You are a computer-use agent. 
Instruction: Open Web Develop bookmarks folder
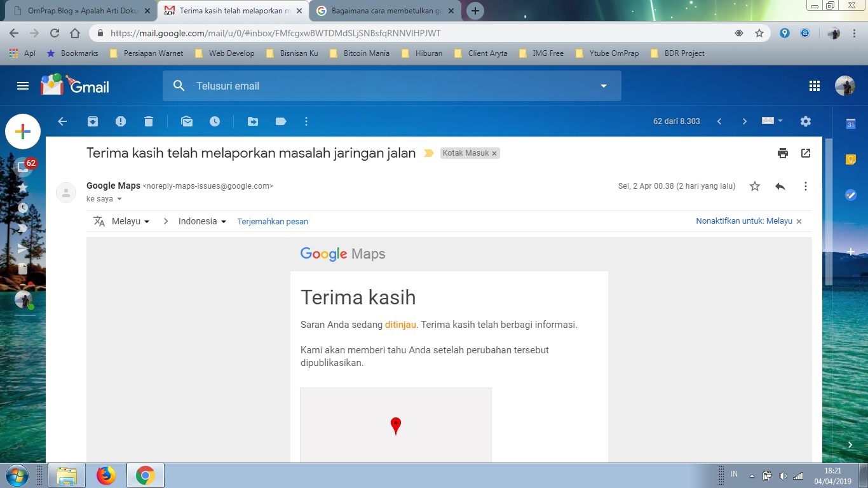(x=224, y=53)
